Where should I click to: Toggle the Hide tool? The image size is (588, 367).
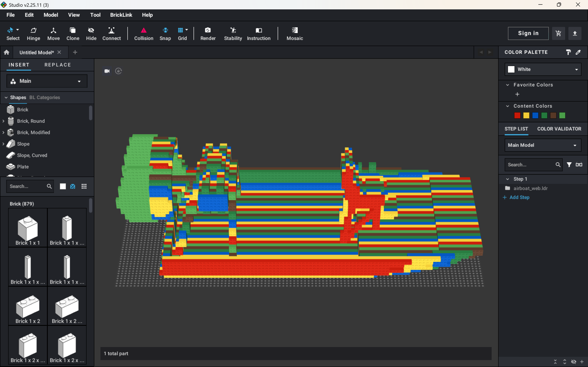91,33
